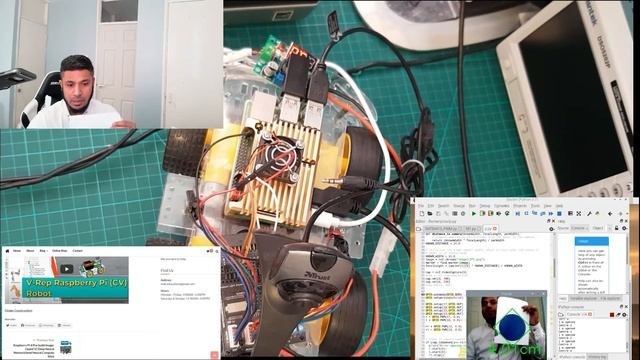The width and height of the screenshot is (640, 360).
Task: Switch to the History log tab
Action: (x=597, y=357)
